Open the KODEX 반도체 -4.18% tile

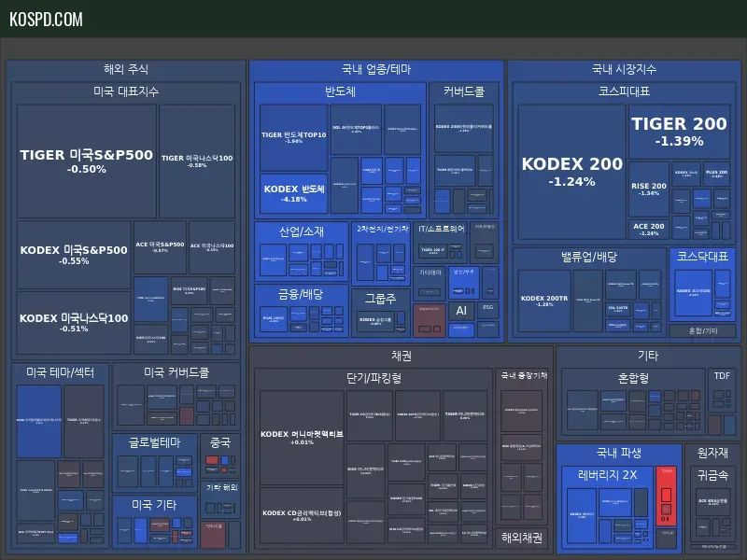[x=294, y=193]
